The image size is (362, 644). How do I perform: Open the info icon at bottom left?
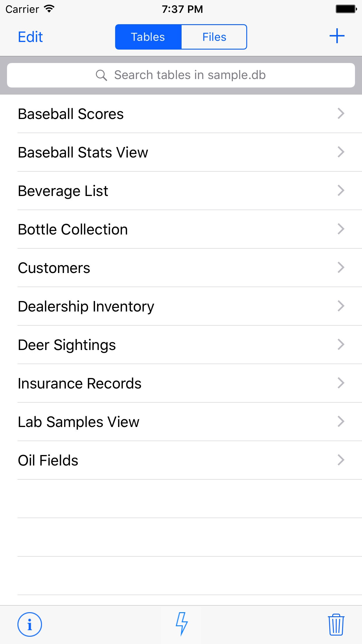29,624
